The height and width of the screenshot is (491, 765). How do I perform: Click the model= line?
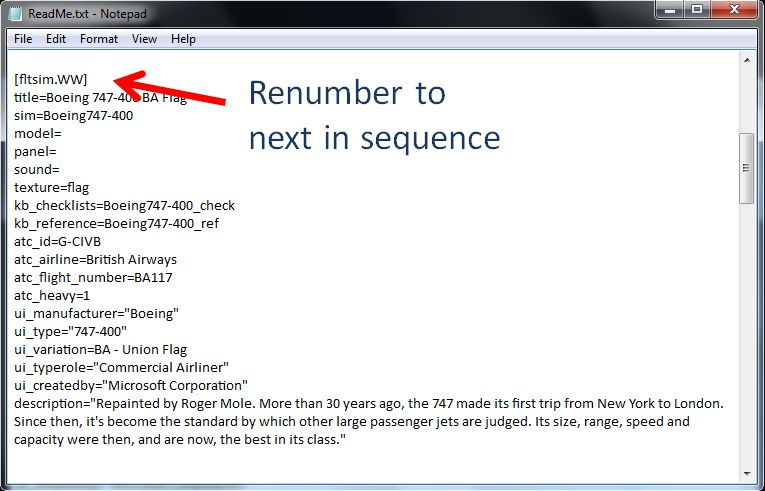pyautogui.click(x=38, y=133)
